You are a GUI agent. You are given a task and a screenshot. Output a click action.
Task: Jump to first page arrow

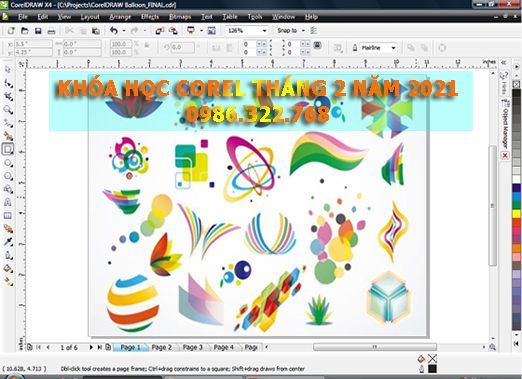click(39, 347)
